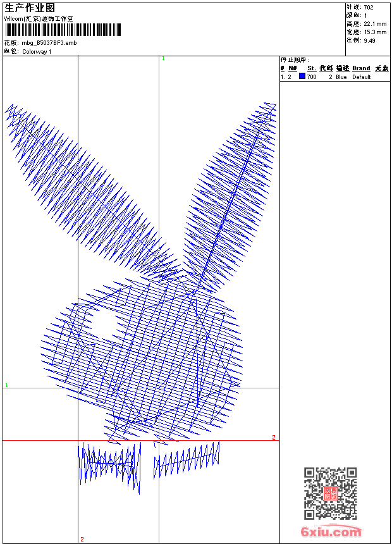Image resolution: width=392 pixels, height=544 pixels.
Task: Click the '代码' column header
Action: pyautogui.click(x=326, y=68)
